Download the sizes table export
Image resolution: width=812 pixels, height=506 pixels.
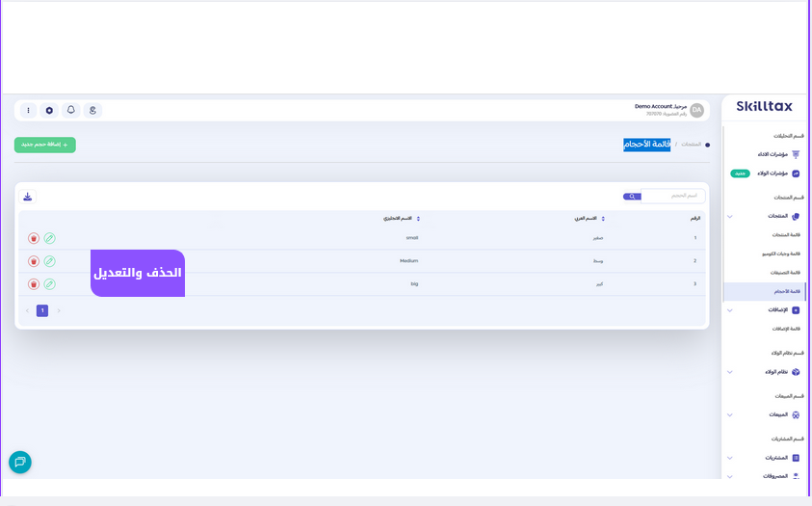click(28, 197)
